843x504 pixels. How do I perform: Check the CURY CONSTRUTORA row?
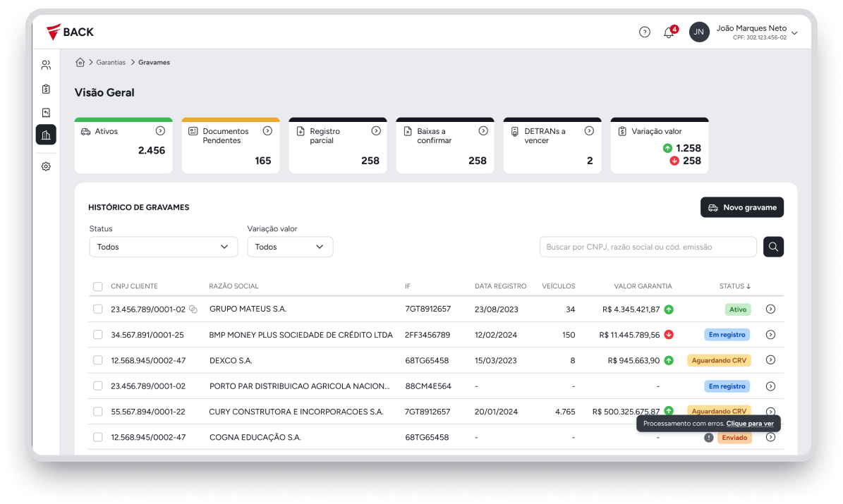(x=98, y=412)
